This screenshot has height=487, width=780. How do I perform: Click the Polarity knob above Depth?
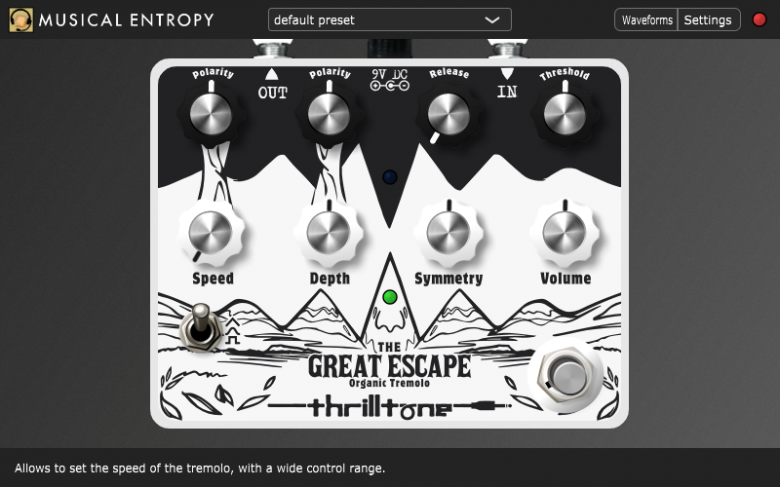tap(329, 113)
